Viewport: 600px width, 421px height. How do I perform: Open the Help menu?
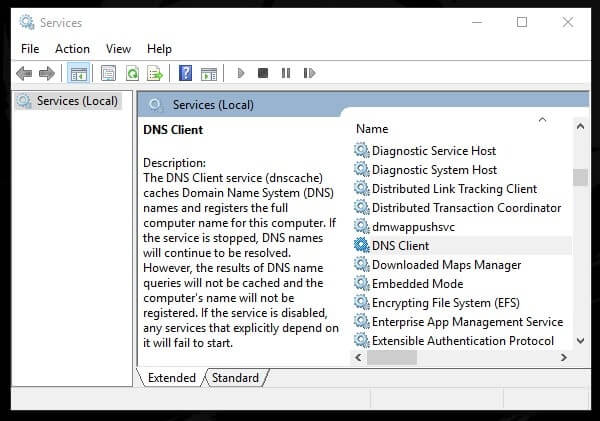click(159, 49)
